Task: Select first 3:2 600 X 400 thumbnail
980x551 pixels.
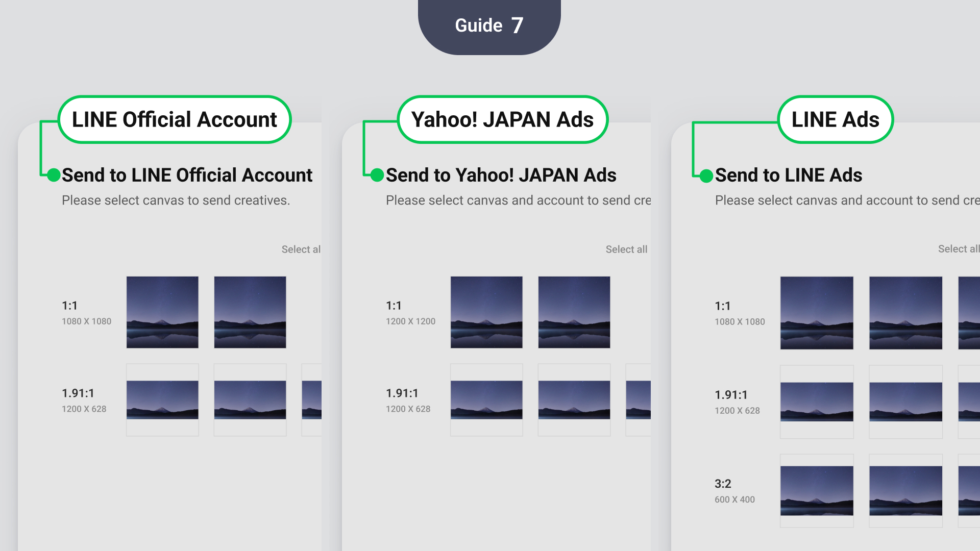Action: pos(817,490)
